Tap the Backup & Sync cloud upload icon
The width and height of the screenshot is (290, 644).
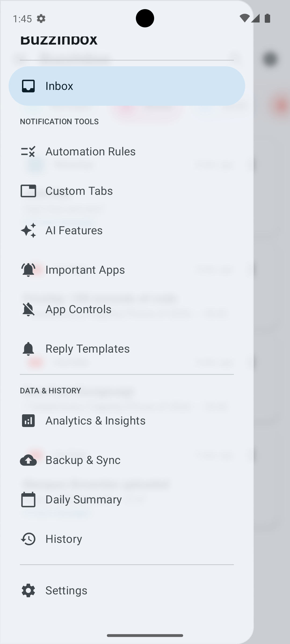[28, 460]
